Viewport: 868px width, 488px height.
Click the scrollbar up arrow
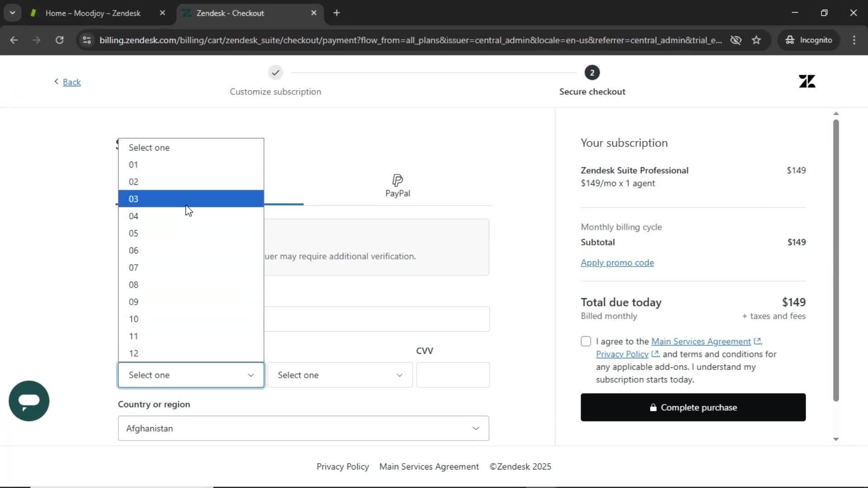[x=836, y=113]
